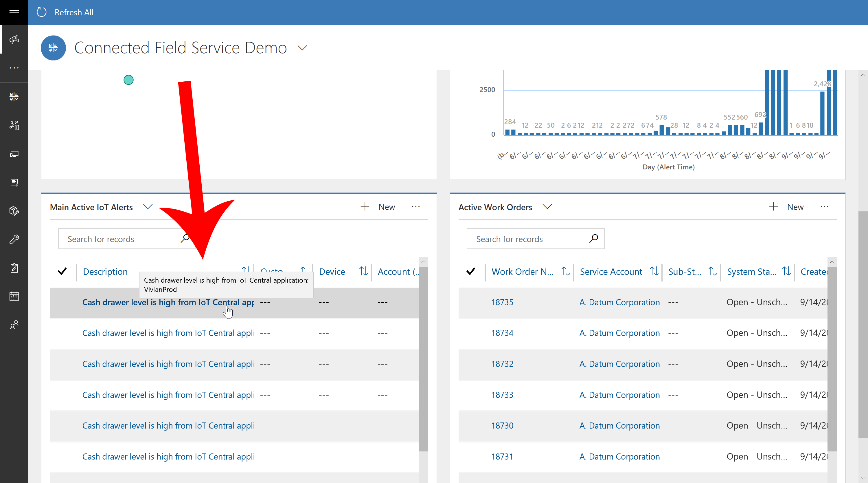
Task: Click the System Sta... column header
Action: point(751,272)
